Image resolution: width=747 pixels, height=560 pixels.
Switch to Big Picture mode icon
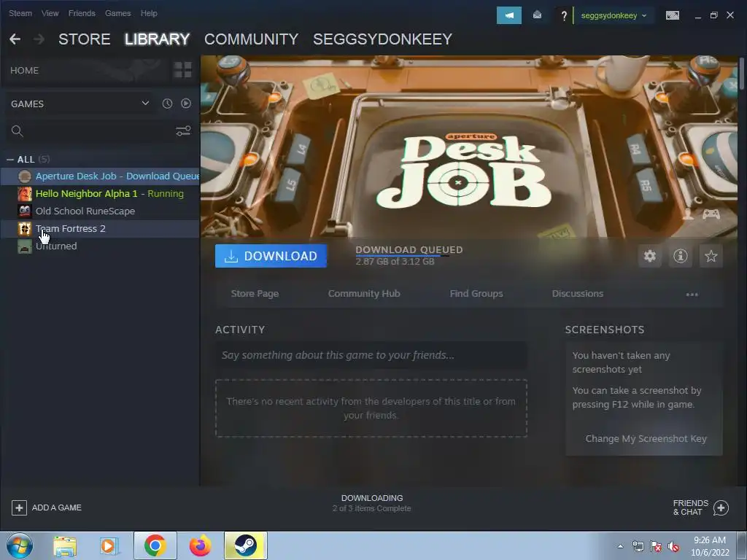[672, 16]
